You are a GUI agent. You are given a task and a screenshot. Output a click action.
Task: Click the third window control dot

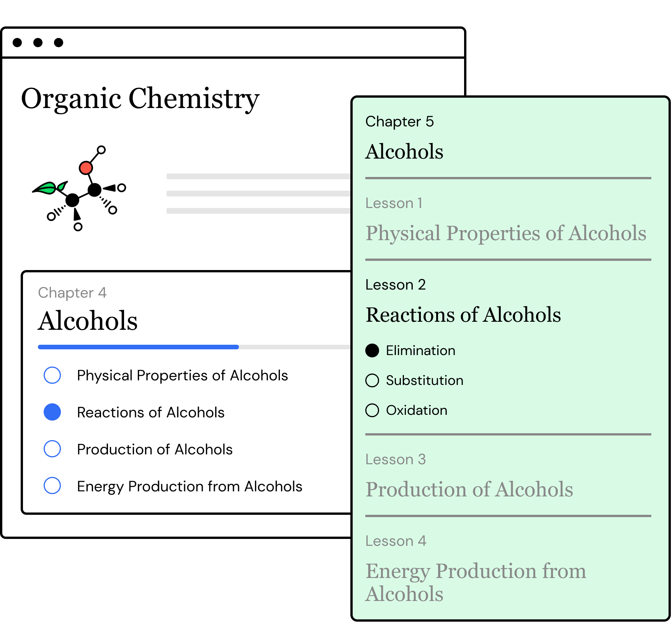coord(59,43)
